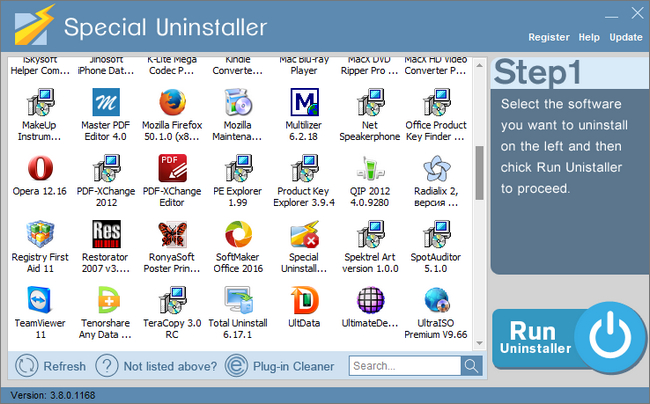Select Radialix 2 icon
Screen dimensions: 650x404
point(436,168)
